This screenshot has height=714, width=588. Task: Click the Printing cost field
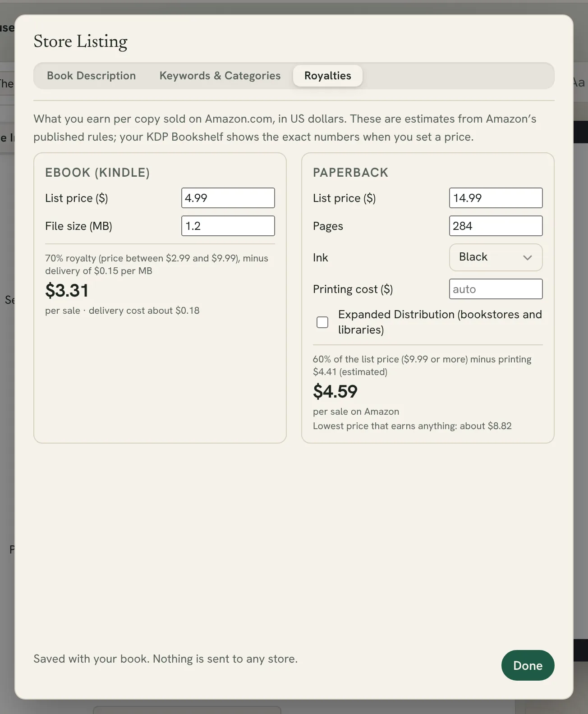tap(496, 289)
